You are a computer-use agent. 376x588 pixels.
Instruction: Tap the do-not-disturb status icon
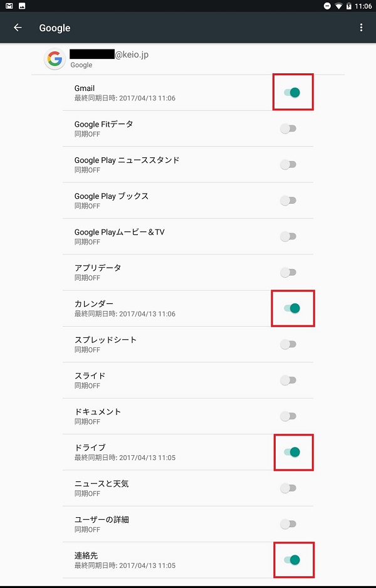[x=327, y=6]
